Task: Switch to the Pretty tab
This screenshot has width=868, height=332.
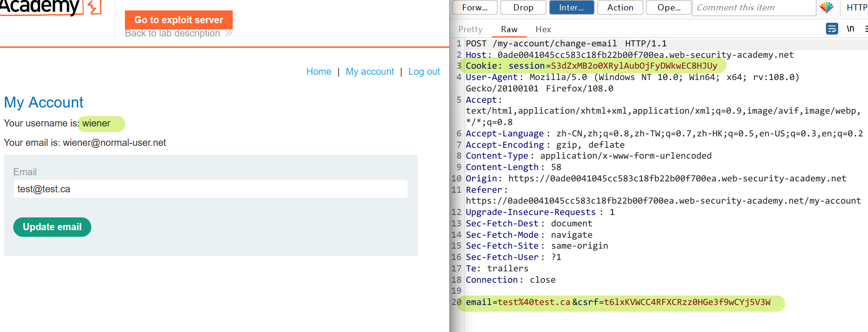Action: point(470,29)
